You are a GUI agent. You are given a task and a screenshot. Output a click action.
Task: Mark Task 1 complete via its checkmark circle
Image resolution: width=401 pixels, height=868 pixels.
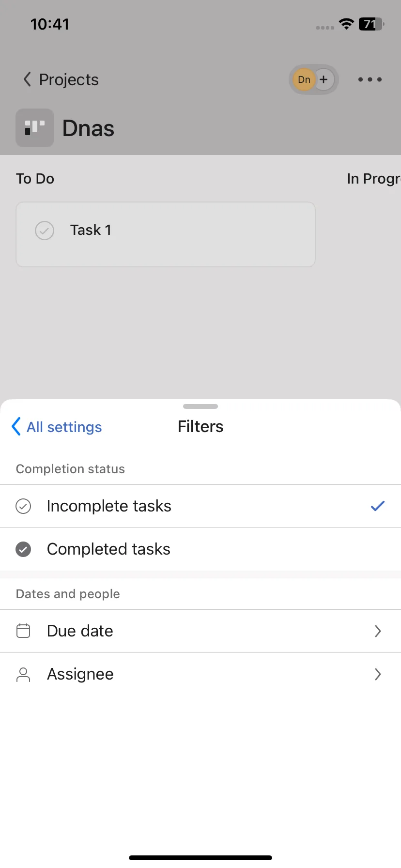click(45, 231)
